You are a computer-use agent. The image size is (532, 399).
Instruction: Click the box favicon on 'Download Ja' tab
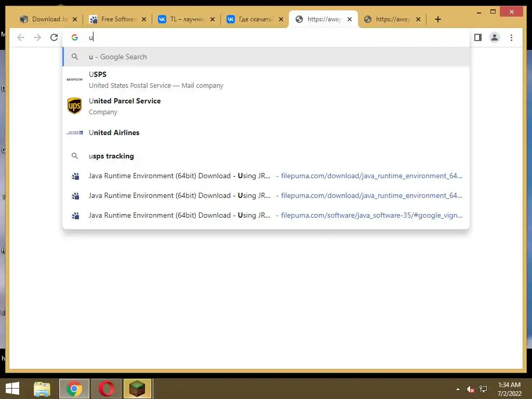pos(24,19)
